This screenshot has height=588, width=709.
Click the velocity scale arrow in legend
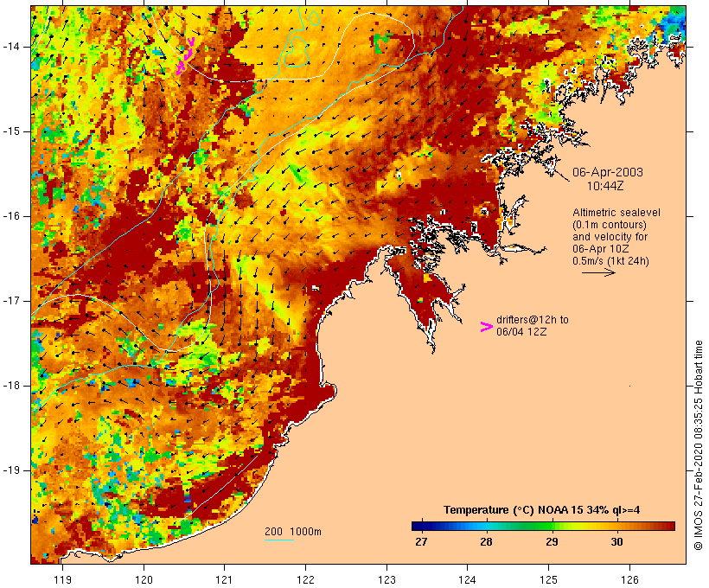pyautogui.click(x=598, y=272)
